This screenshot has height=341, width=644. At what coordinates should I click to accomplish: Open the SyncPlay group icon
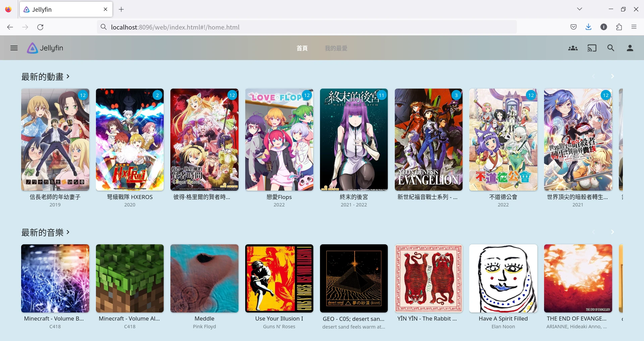tap(573, 48)
